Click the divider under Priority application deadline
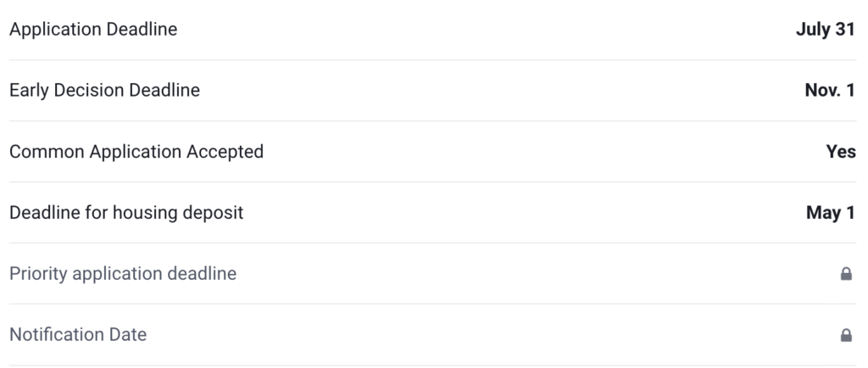Screen dimensions: 868x368 click(x=434, y=304)
